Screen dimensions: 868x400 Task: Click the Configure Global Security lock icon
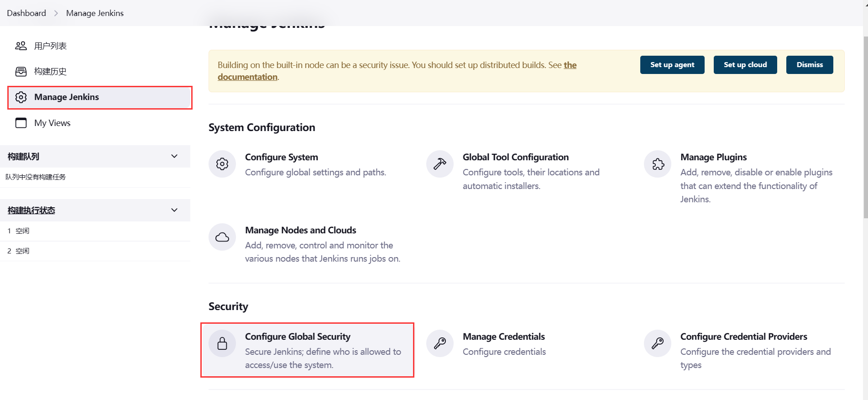click(x=222, y=343)
